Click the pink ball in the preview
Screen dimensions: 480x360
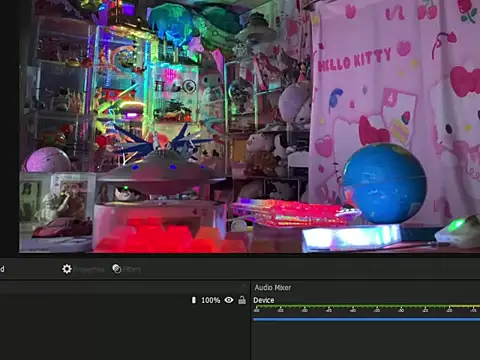[x=48, y=160]
